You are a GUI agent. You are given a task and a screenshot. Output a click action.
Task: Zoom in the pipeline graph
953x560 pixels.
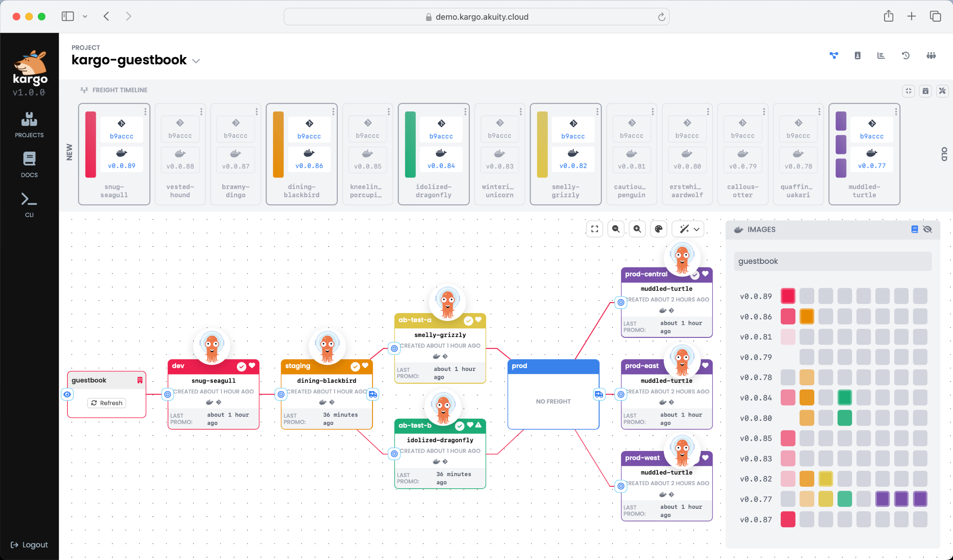637,229
